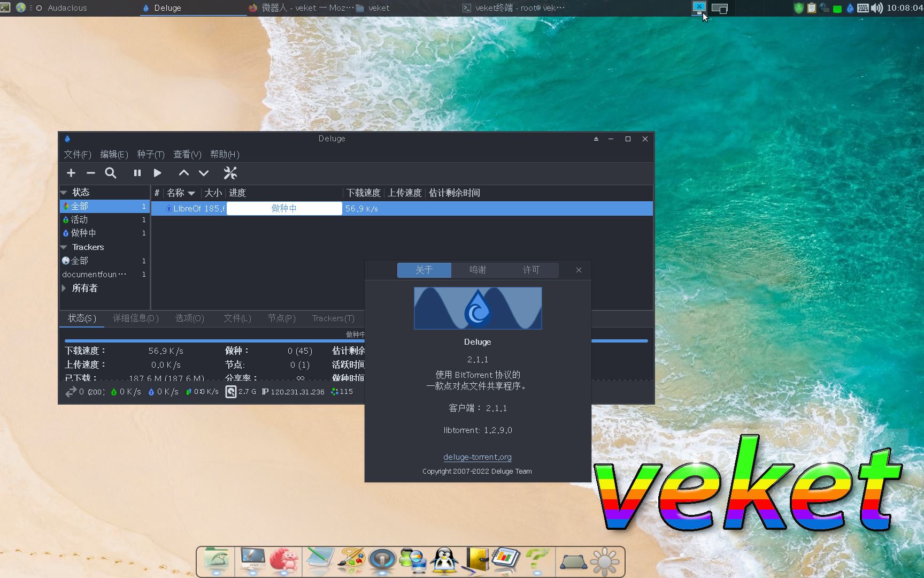This screenshot has width=924, height=578.
Task: Open the torrent search magnifier
Action: (x=111, y=173)
